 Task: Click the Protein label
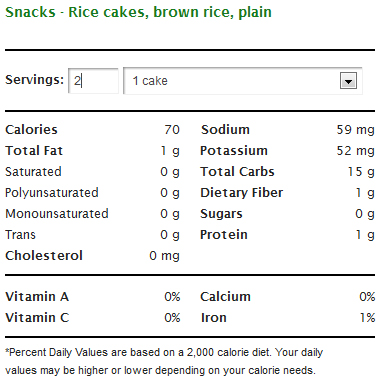pyautogui.click(x=224, y=234)
